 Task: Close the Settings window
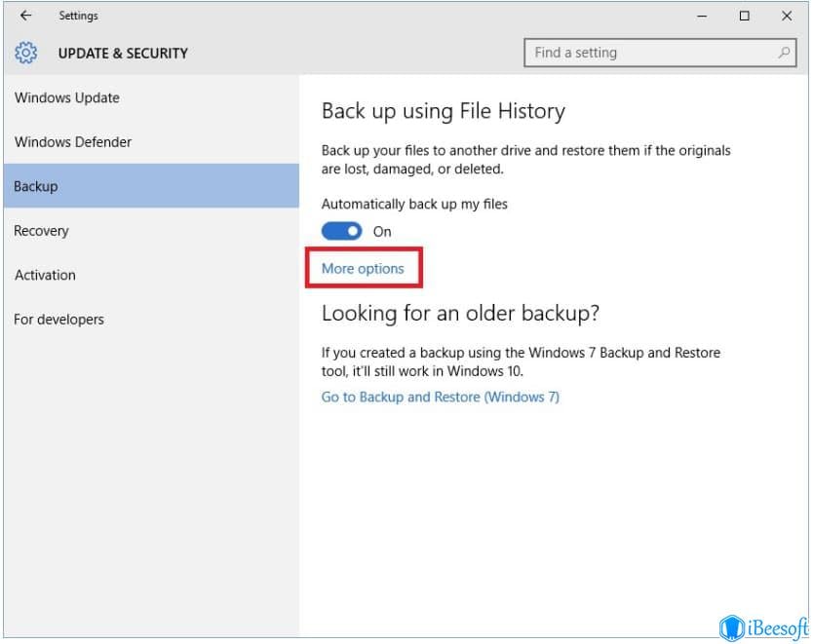pos(787,16)
